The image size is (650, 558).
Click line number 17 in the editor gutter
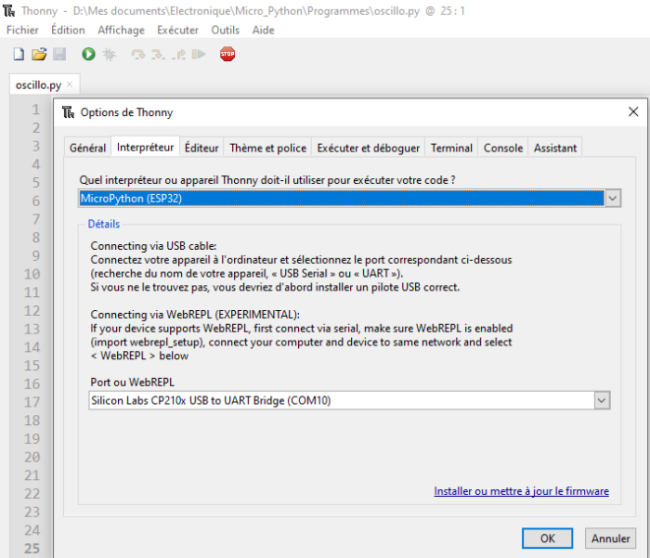coord(32,402)
